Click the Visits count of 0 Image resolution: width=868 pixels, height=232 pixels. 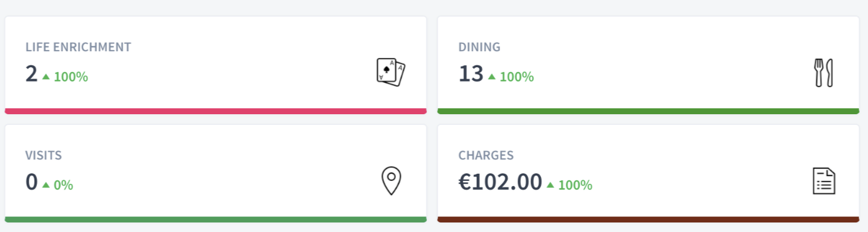coord(32,182)
